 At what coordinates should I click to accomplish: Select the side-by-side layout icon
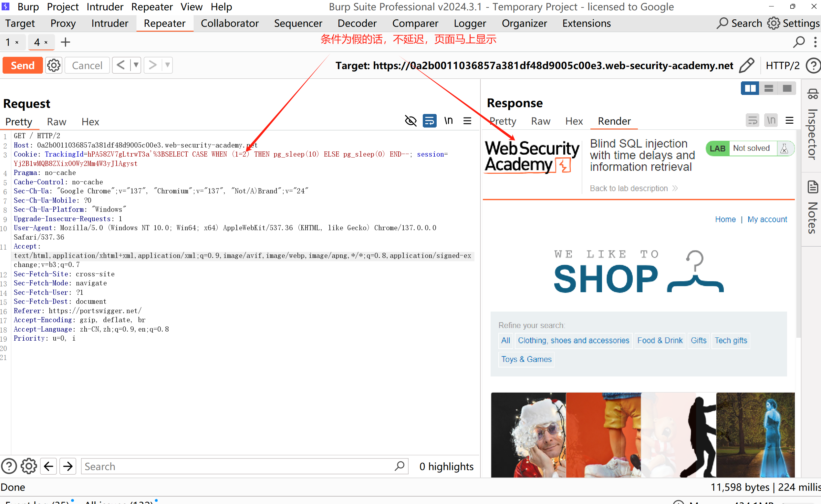click(750, 88)
